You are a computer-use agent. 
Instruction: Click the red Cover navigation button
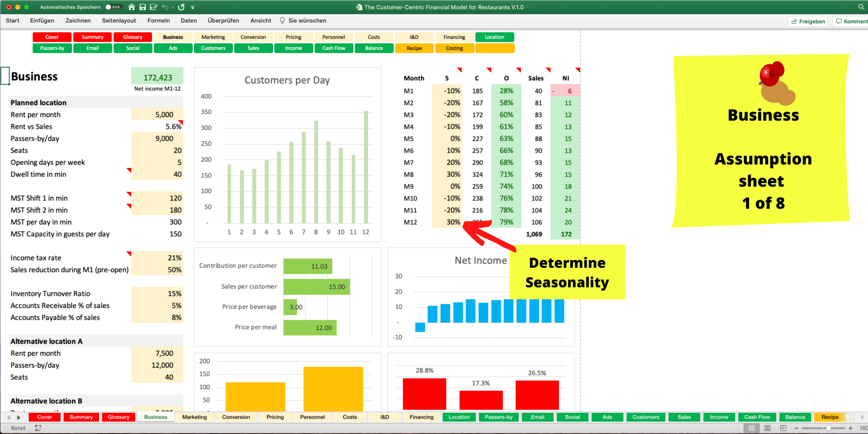click(52, 37)
